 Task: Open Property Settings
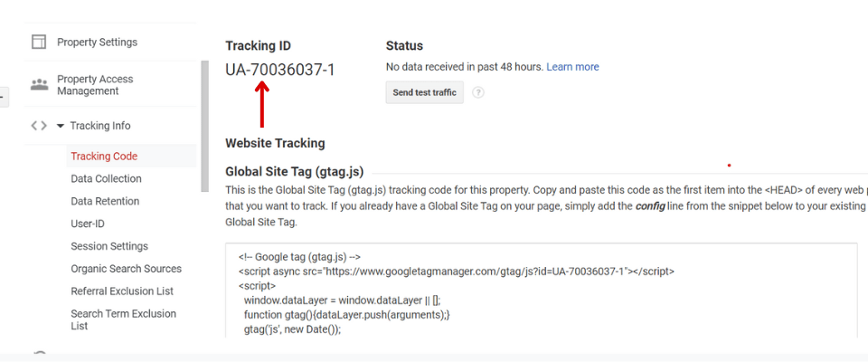pyautogui.click(x=98, y=43)
